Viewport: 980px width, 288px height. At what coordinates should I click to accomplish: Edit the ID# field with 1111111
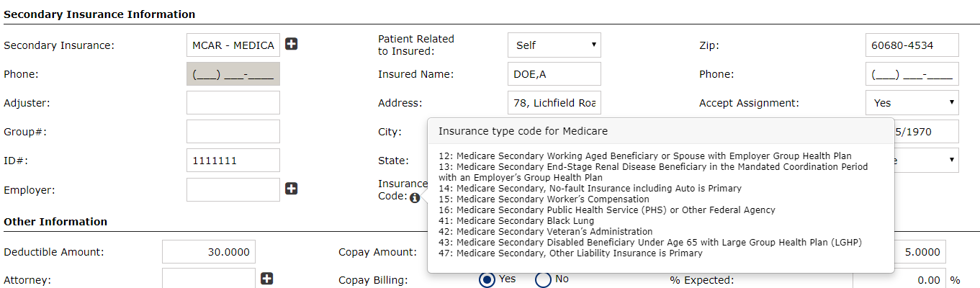coord(233,161)
